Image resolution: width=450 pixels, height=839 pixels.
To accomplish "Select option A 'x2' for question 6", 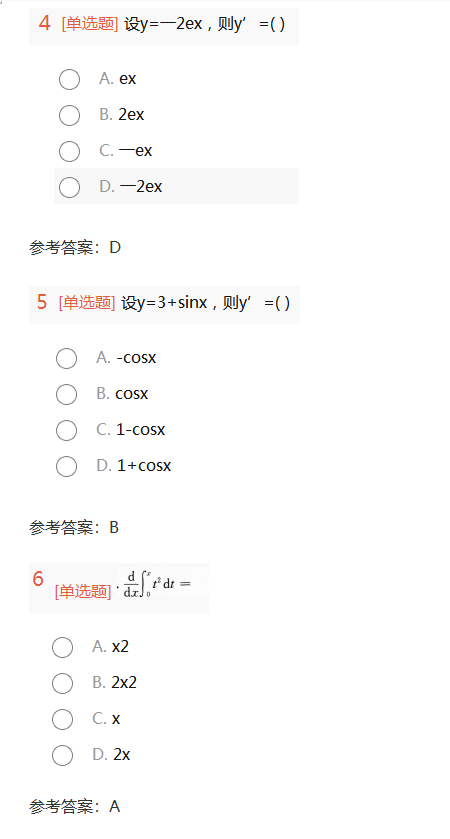I will click(x=63, y=647).
